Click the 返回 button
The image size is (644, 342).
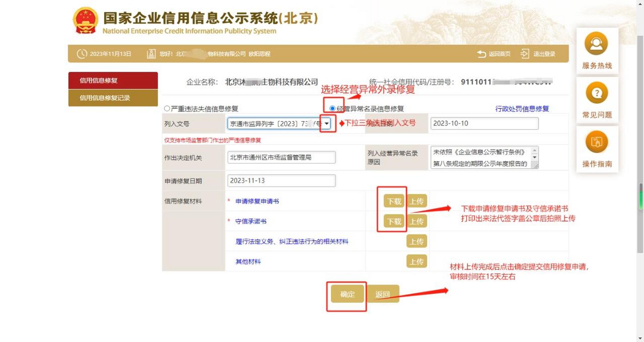coord(383,294)
